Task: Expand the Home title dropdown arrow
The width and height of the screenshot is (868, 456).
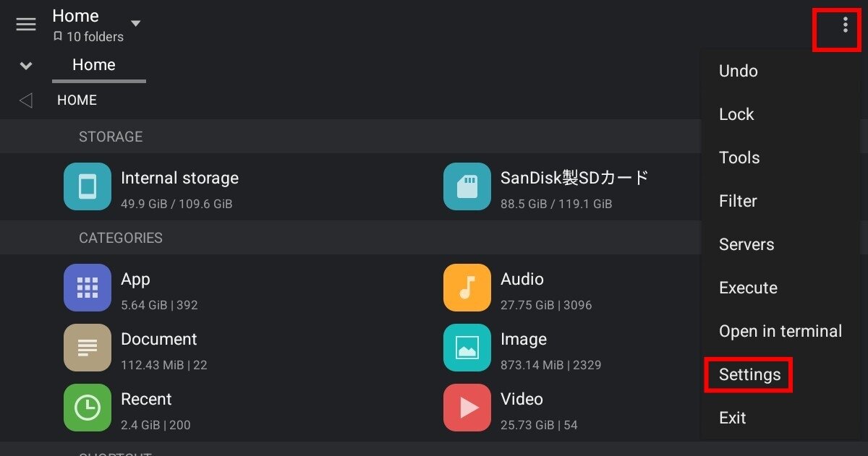Action: pos(135,22)
